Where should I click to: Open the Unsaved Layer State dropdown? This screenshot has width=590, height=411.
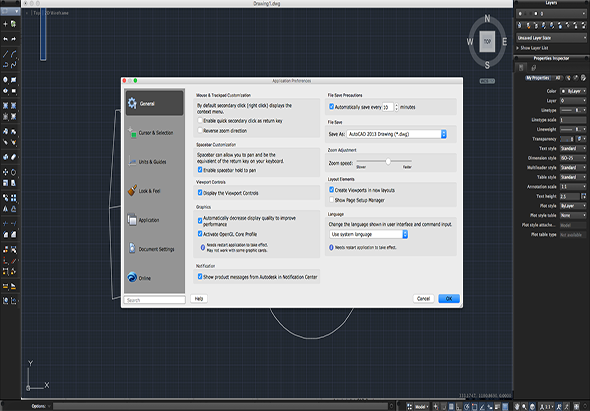(x=551, y=38)
